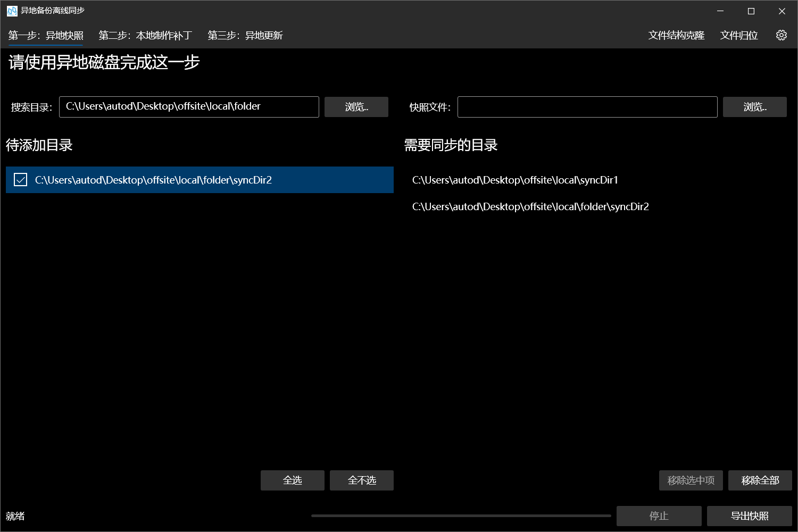The width and height of the screenshot is (798, 532).
Task: Select the syncDir2 row in 待添加目录 list
Action: click(x=199, y=180)
